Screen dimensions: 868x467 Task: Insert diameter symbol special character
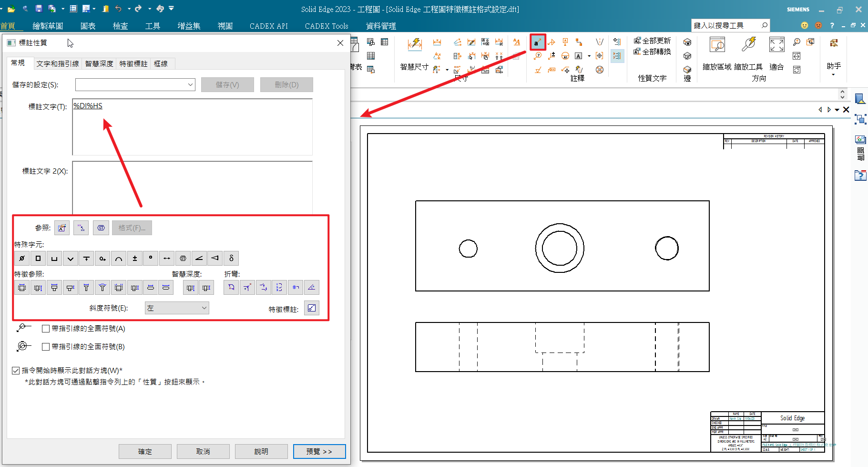coord(22,258)
